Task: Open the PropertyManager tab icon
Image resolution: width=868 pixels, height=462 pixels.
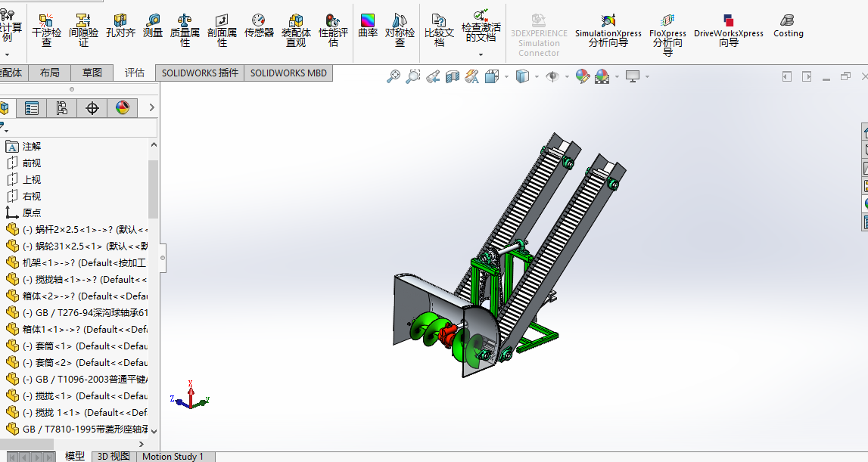Action: pyautogui.click(x=32, y=108)
